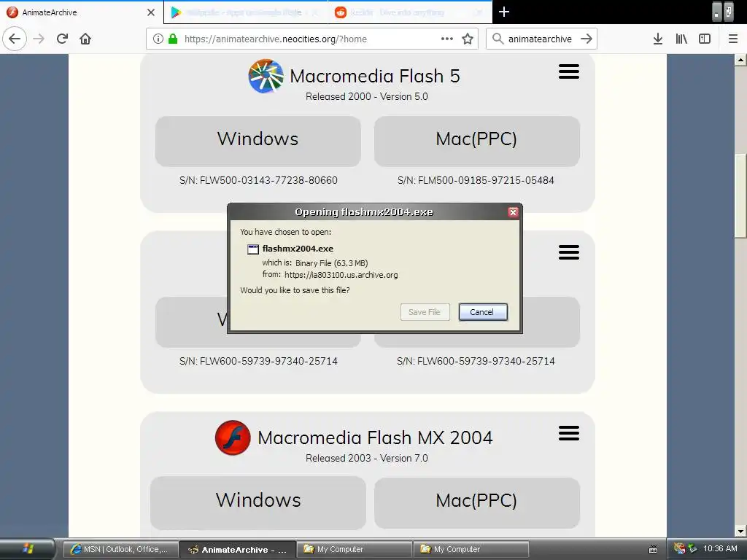This screenshot has width=747, height=560.
Task: Open the browser home page icon
Action: tap(85, 39)
